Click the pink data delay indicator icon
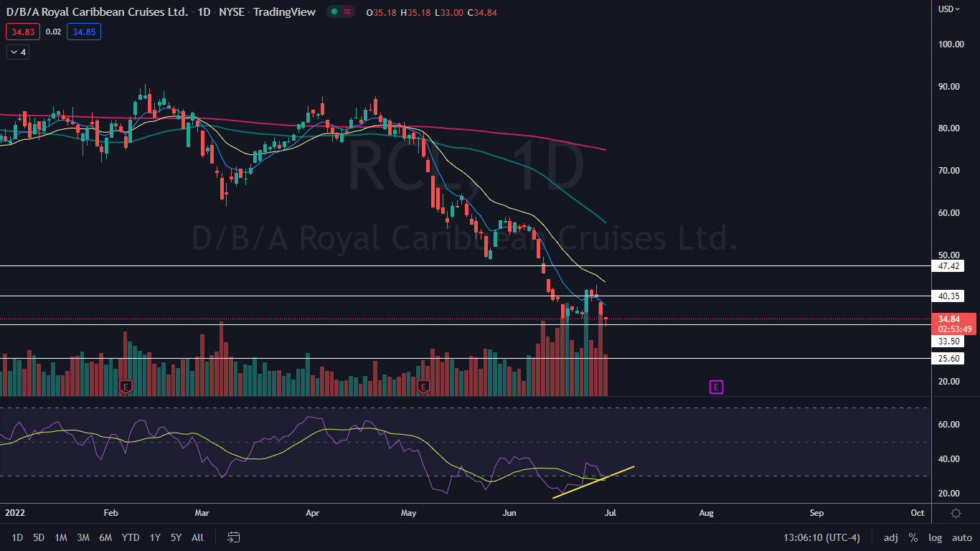The width and height of the screenshot is (980, 551). 347,12
